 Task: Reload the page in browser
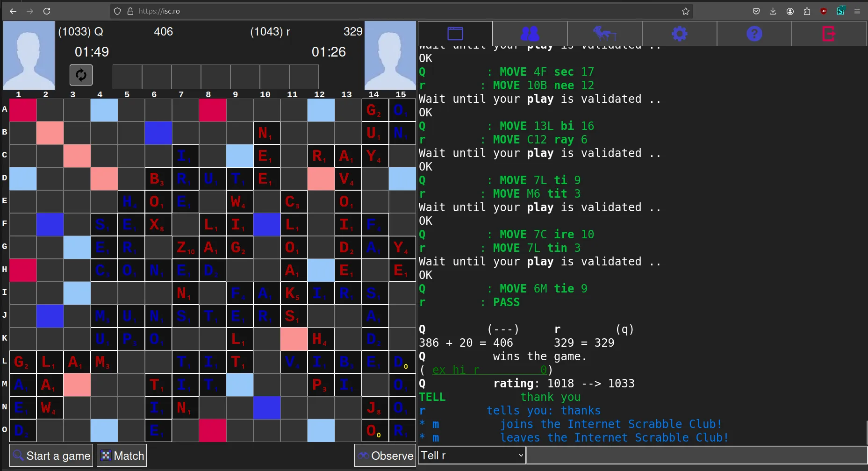coord(47,11)
